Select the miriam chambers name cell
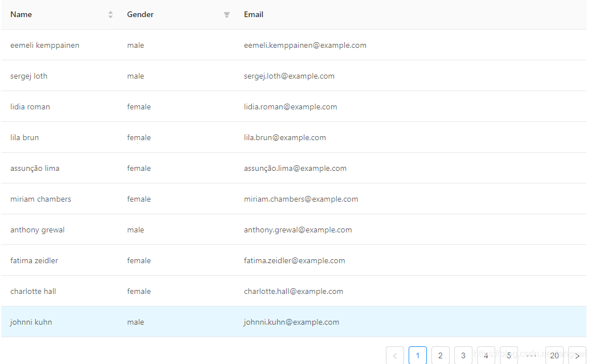Viewport: 591px width, 364px height. tap(40, 199)
